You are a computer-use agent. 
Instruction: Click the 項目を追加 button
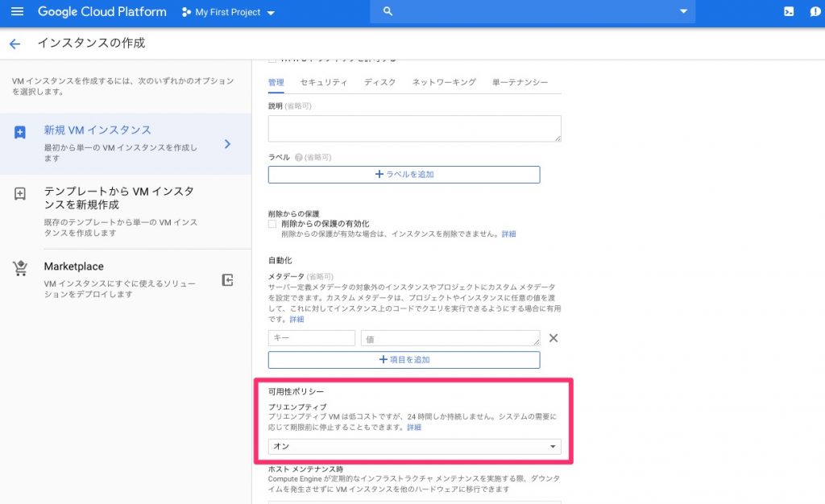(x=404, y=360)
